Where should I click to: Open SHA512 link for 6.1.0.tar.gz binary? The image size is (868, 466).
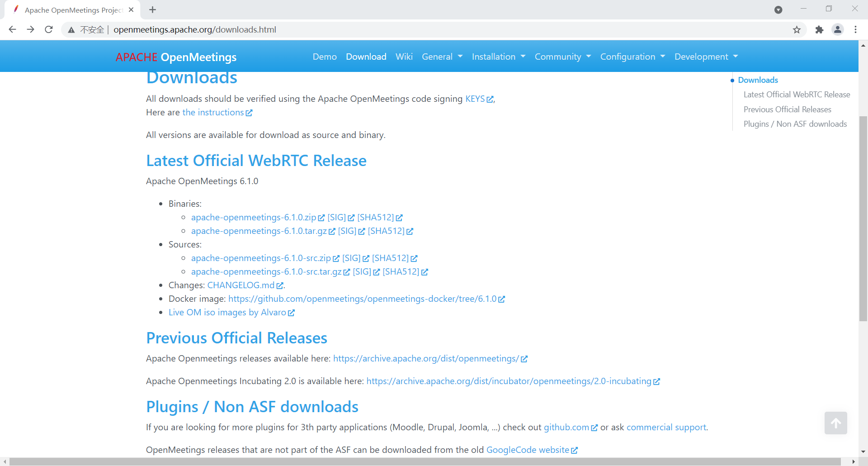coord(386,231)
